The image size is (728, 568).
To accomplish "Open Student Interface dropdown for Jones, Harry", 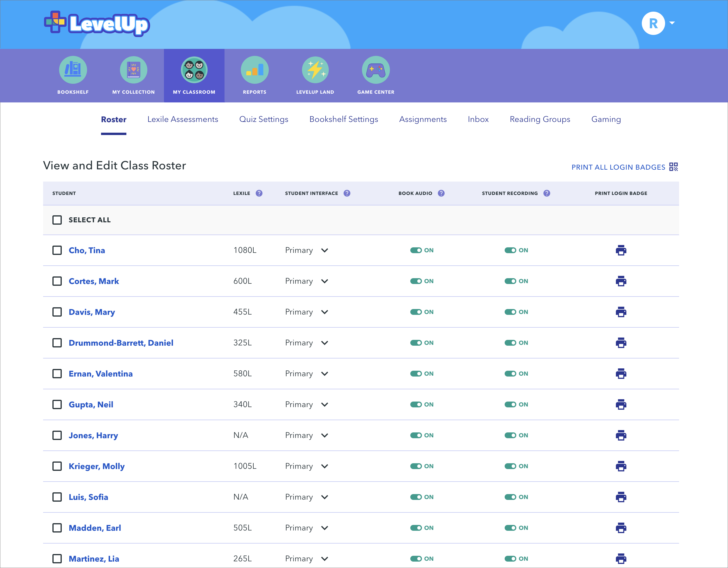I will (324, 435).
